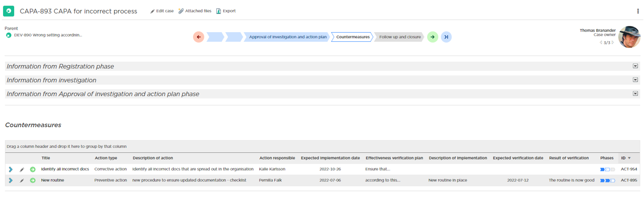Select the Follow up and closure phase
Screen dimensions: 644x198
(x=399, y=37)
